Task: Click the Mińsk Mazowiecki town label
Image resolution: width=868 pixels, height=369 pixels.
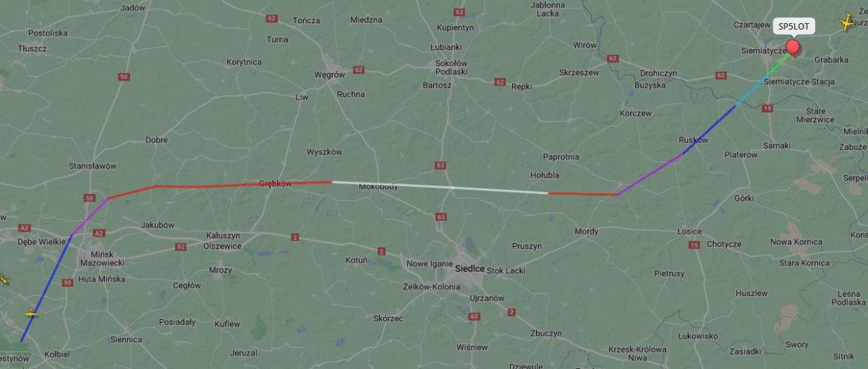Action: click(102, 258)
